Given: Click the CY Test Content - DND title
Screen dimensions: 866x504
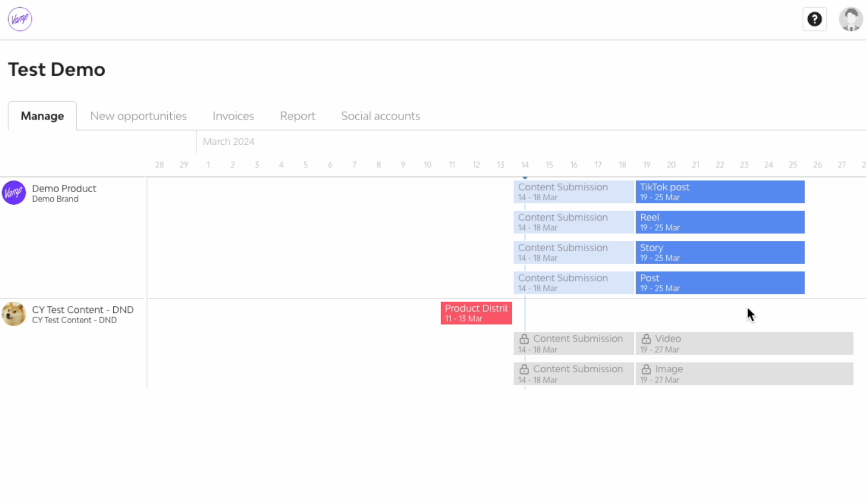Looking at the screenshot, I should click(x=83, y=309).
